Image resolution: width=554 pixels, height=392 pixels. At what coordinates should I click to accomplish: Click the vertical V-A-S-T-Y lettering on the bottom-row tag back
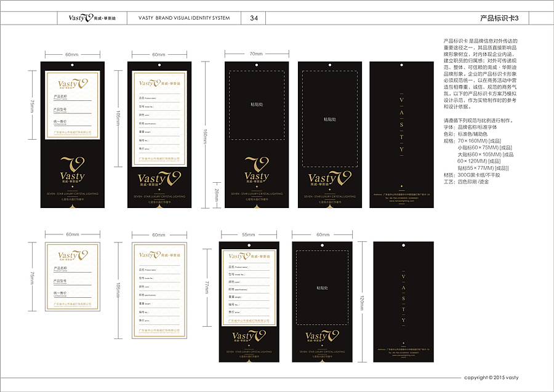click(x=403, y=298)
